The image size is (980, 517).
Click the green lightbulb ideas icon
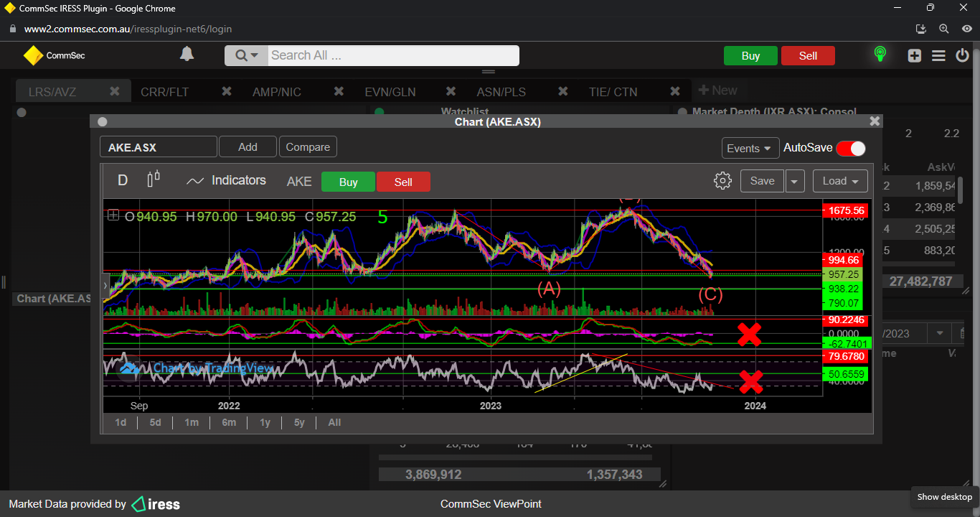point(880,55)
